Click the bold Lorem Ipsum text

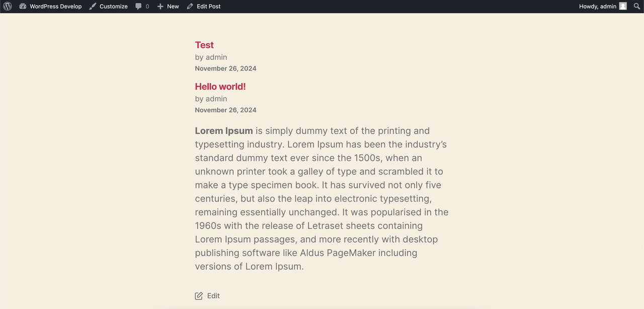224,131
